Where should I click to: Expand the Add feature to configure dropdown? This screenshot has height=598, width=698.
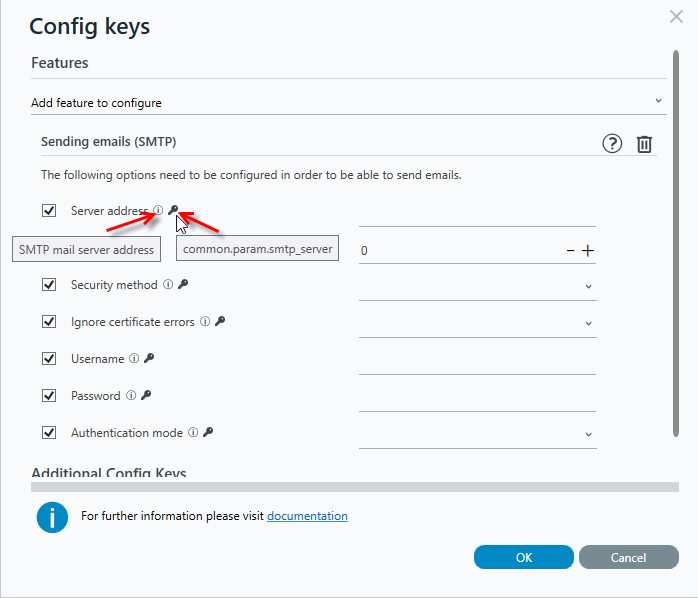[349, 102]
